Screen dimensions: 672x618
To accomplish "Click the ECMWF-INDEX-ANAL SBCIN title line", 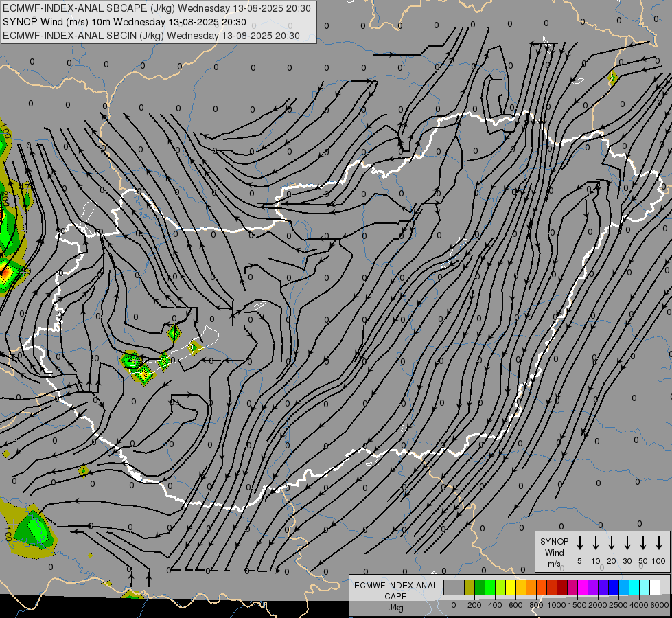I will coord(151,36).
